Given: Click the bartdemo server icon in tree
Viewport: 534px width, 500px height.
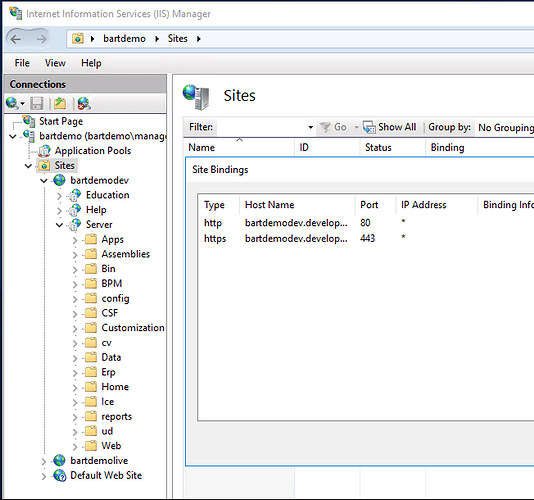Looking at the screenshot, I should pos(29,136).
